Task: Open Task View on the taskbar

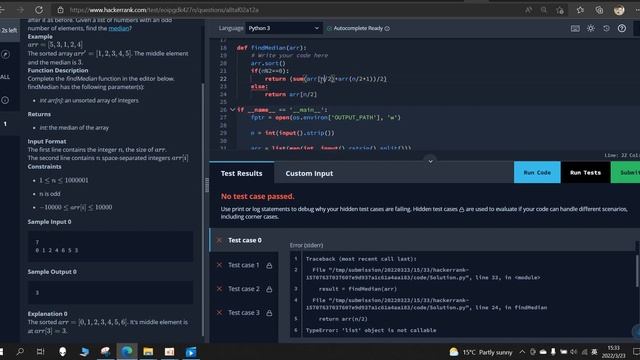Action: [40, 351]
